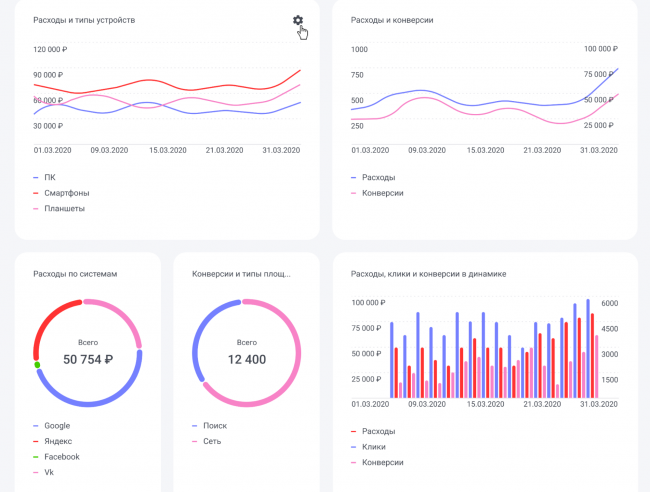Select the Яндекс legend item

tap(59, 441)
